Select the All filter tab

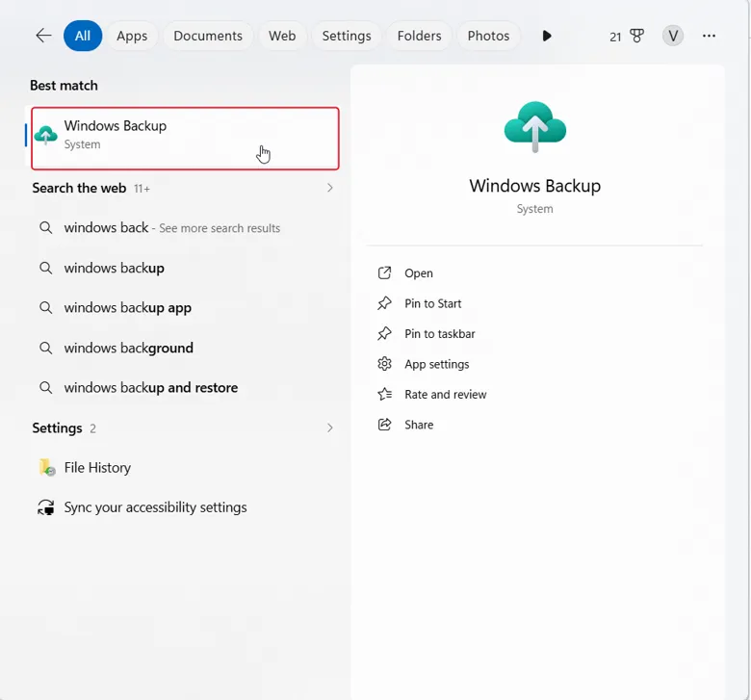[x=83, y=36]
